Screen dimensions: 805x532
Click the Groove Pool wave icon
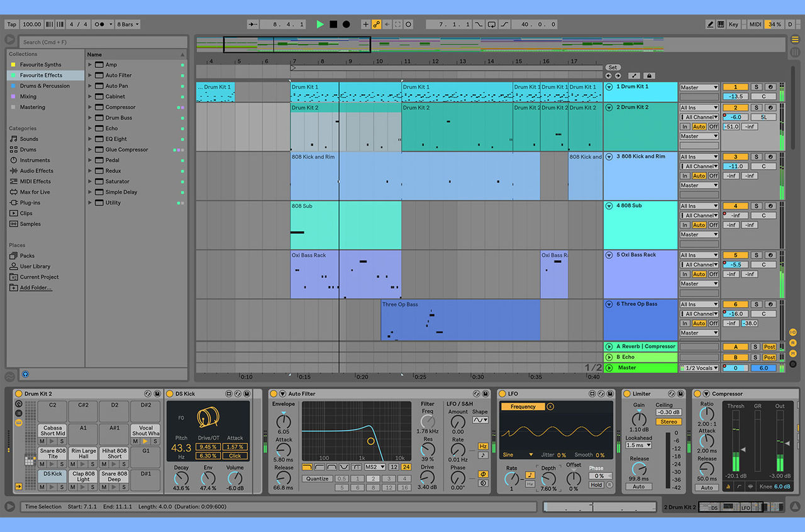(9, 377)
